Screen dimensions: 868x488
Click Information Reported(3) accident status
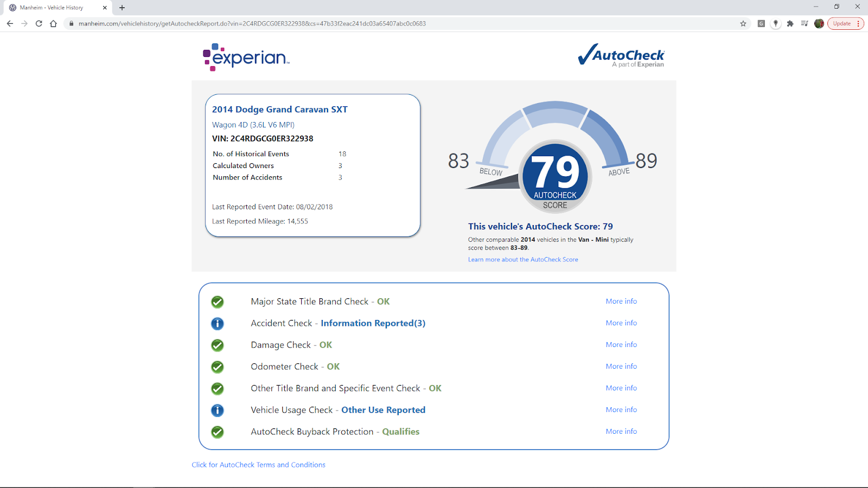point(373,323)
